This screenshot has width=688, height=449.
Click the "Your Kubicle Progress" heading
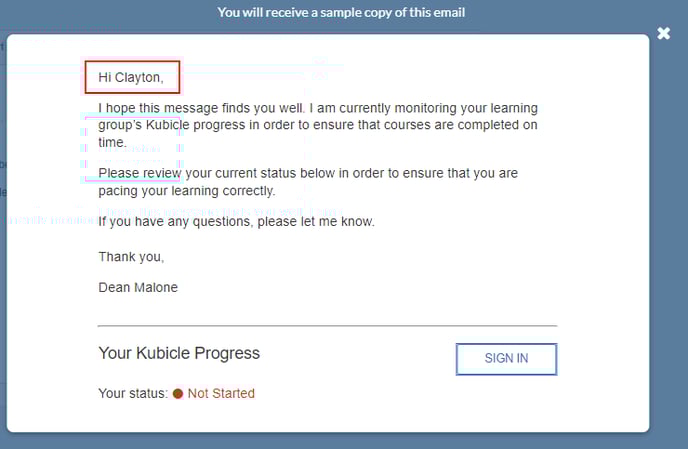point(179,353)
